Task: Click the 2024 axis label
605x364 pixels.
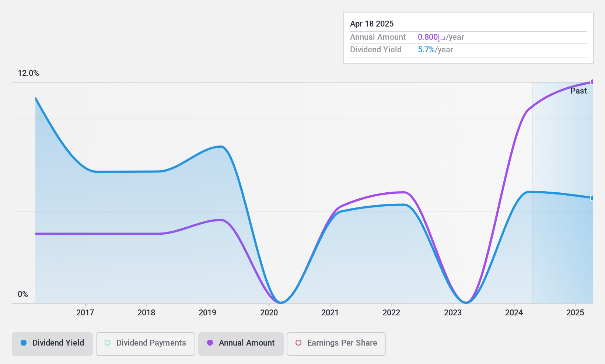Action: coord(514,313)
